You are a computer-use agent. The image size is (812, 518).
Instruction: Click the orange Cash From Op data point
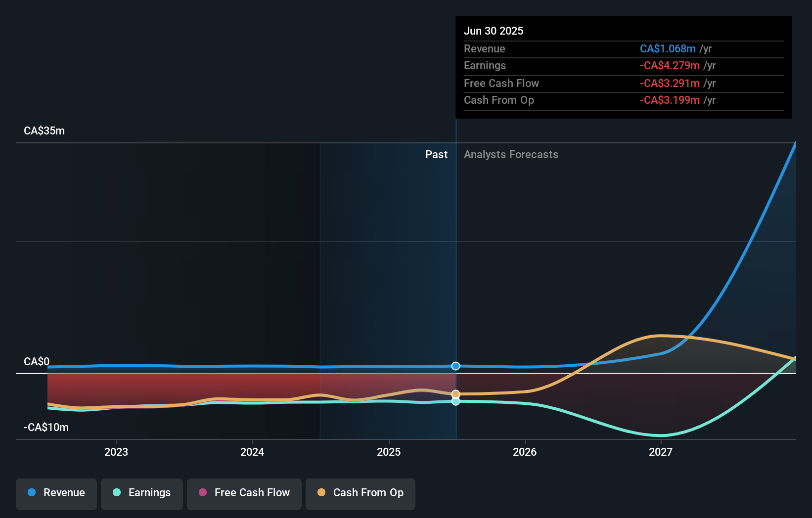click(x=456, y=394)
